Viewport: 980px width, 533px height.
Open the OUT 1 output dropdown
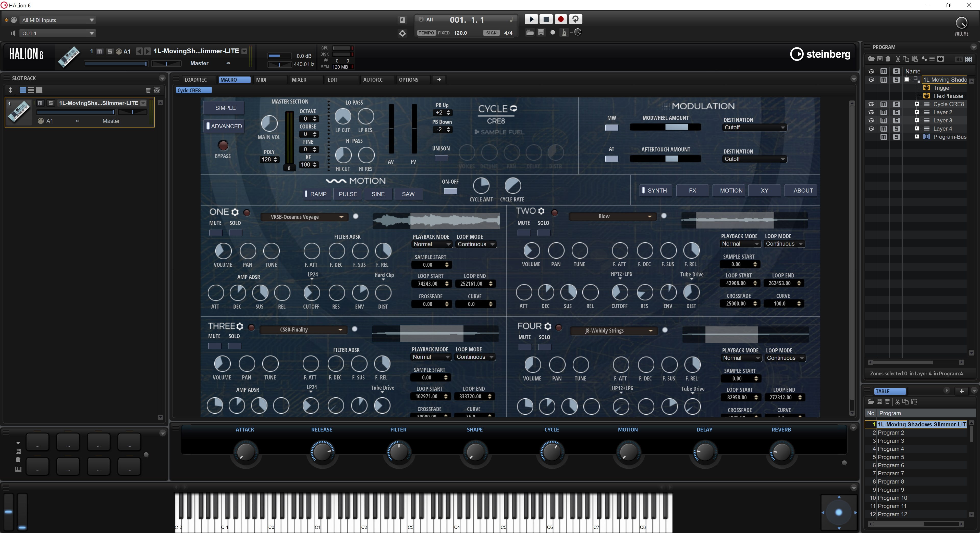click(57, 33)
